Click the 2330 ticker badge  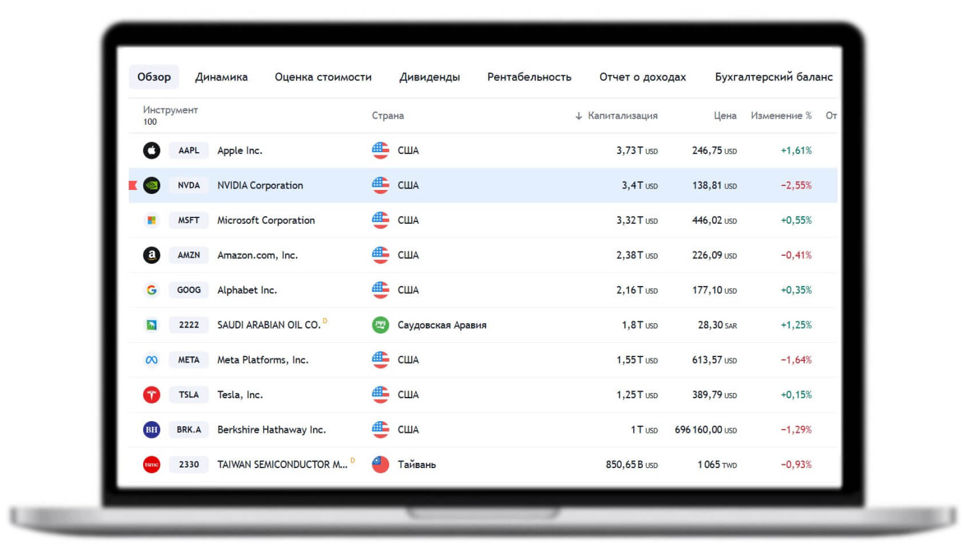coord(189,465)
